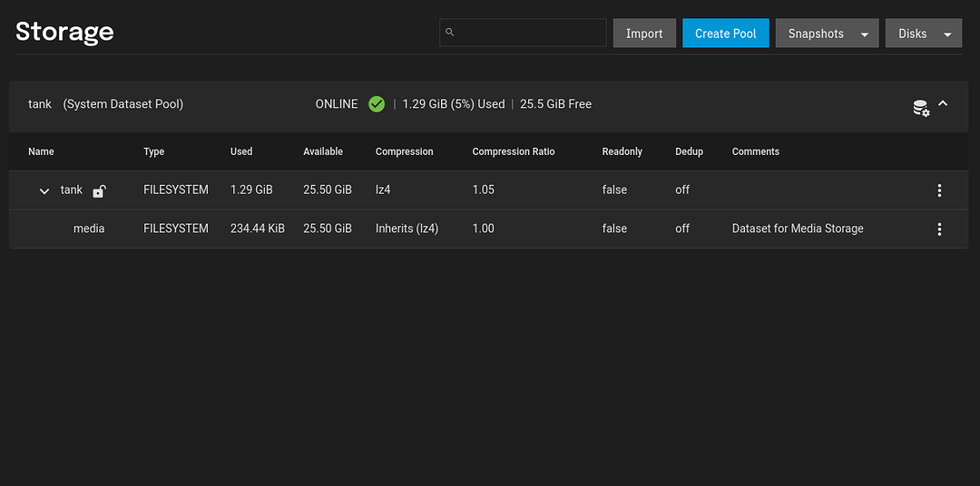Click the Readonly column header
This screenshot has height=486, width=980.
622,151
